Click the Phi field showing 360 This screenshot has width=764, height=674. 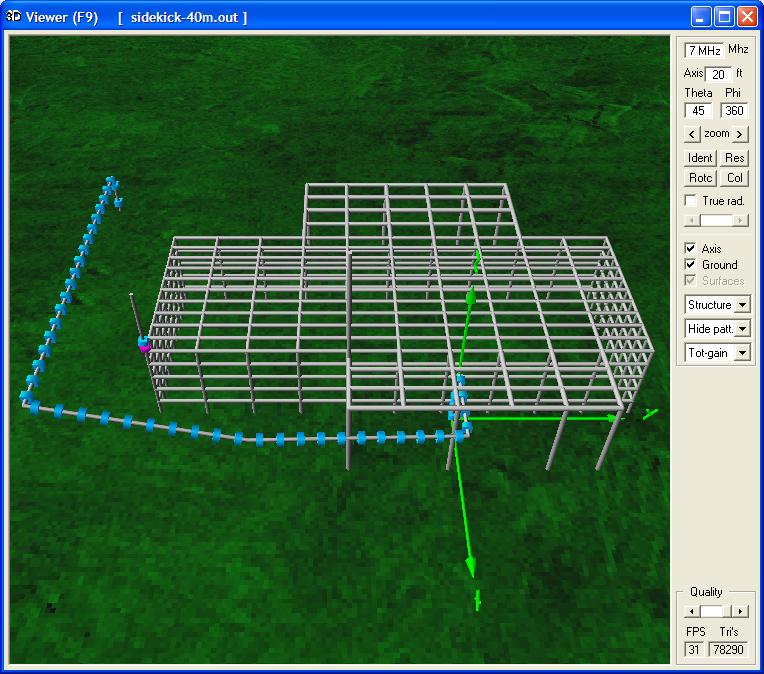click(x=734, y=111)
